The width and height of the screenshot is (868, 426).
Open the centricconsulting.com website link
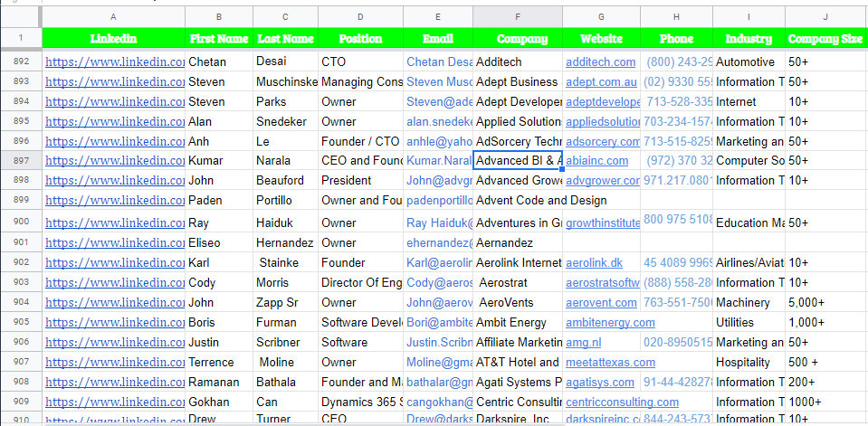(622, 402)
